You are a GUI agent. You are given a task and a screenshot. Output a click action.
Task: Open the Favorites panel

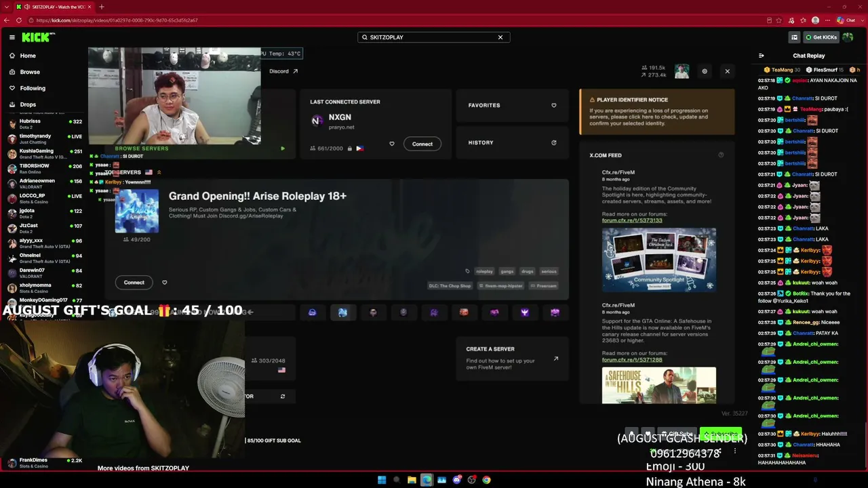coord(512,105)
